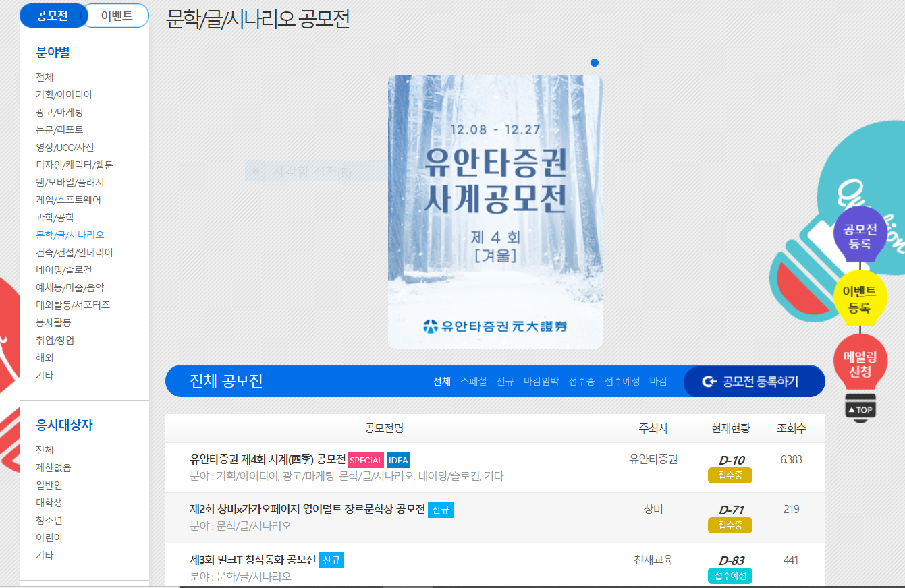Viewport: 905px width, 588px height.
Task: Click the 분야별 sidebar heading
Action: 53,52
